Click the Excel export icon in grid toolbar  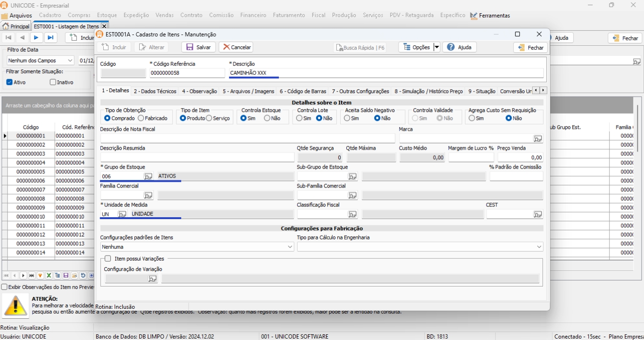49,276
